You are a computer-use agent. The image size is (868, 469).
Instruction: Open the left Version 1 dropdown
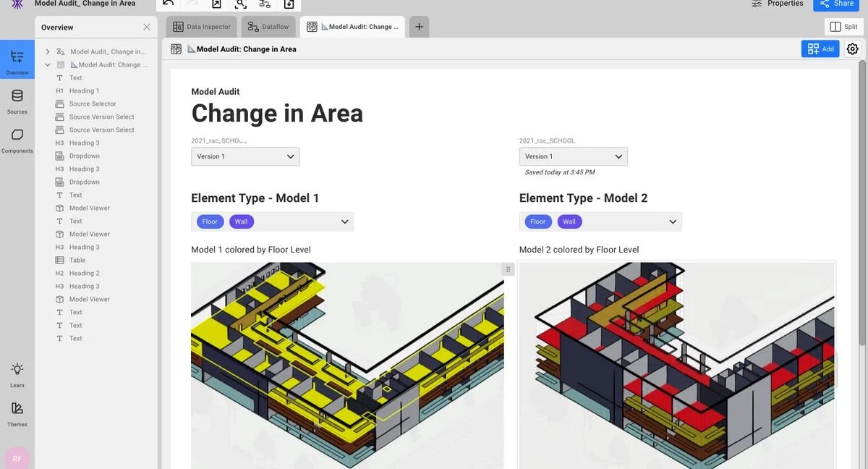tap(245, 156)
